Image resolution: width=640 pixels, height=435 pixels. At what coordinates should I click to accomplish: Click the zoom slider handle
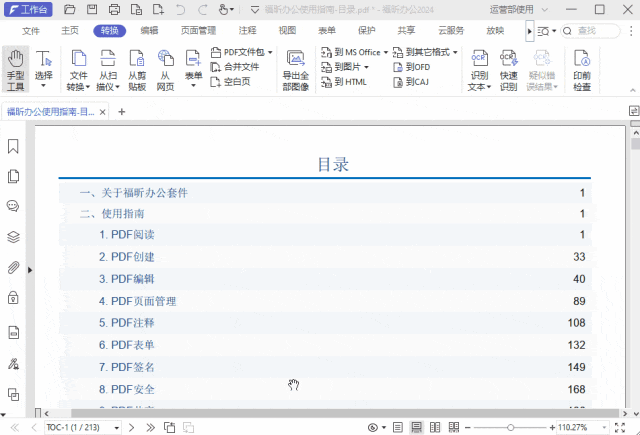(510, 428)
